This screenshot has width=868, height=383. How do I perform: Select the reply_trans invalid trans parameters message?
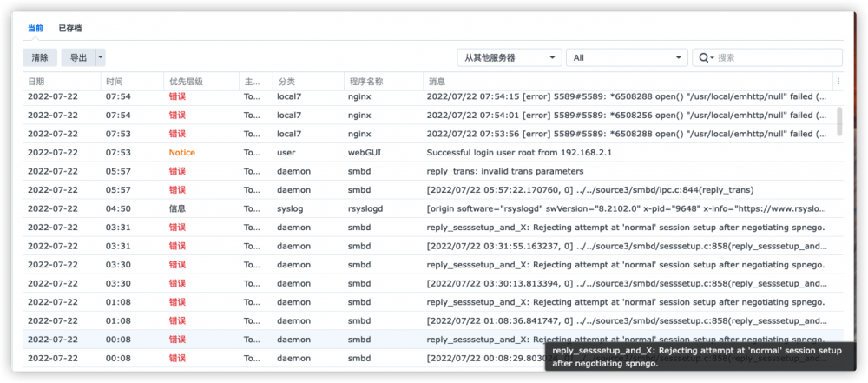coord(505,171)
